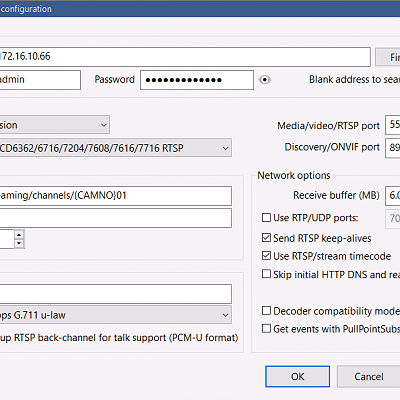
Task: Uncheck Send RTSP keep-alives
Action: tap(266, 238)
